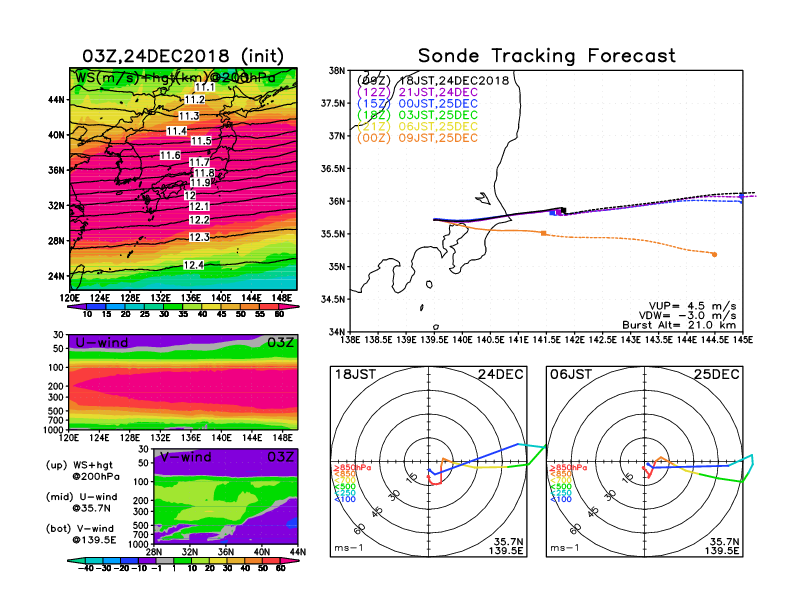Click the orange square burst marker on the track
Screen dimensions: 792x612
coord(543,233)
